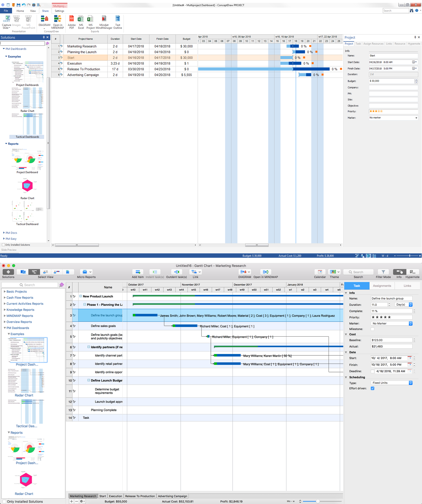
Task: Click save icon in Windows title bar
Action: click(18, 5)
